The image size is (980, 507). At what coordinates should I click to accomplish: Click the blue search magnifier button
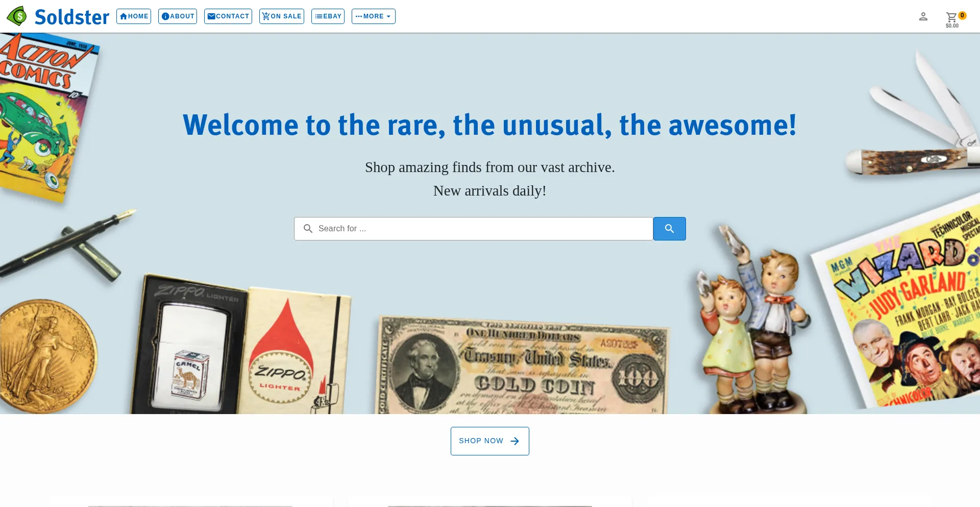670,229
